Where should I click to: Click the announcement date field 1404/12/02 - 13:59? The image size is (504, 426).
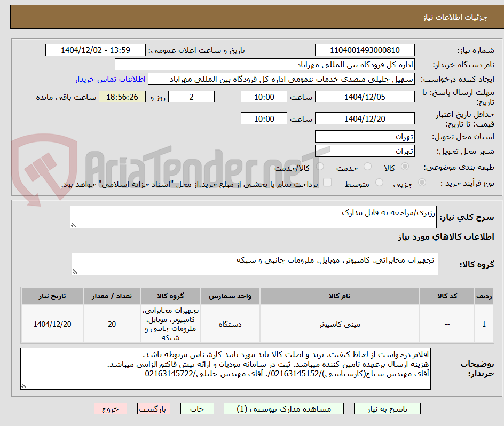[x=96, y=50]
